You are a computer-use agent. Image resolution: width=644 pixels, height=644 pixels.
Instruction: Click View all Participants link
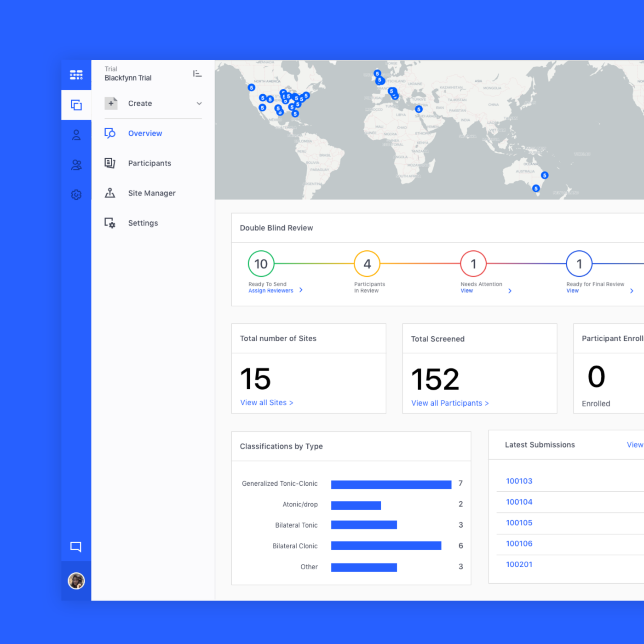450,403
